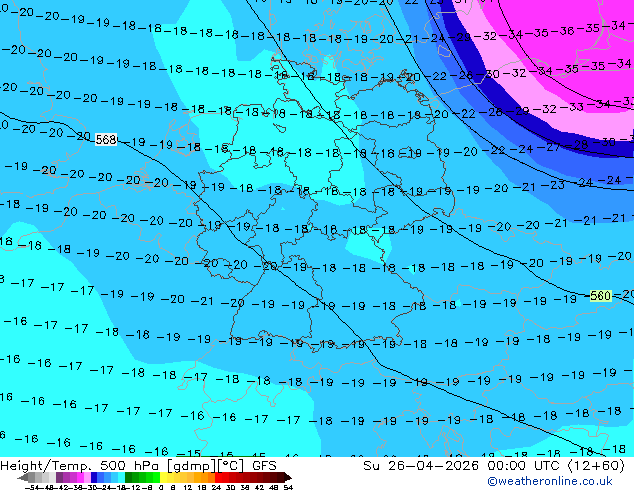This screenshot has height=490, width=634.
Task: Click the light pink legend swatch left of dark blue
Action: coord(87,477)
